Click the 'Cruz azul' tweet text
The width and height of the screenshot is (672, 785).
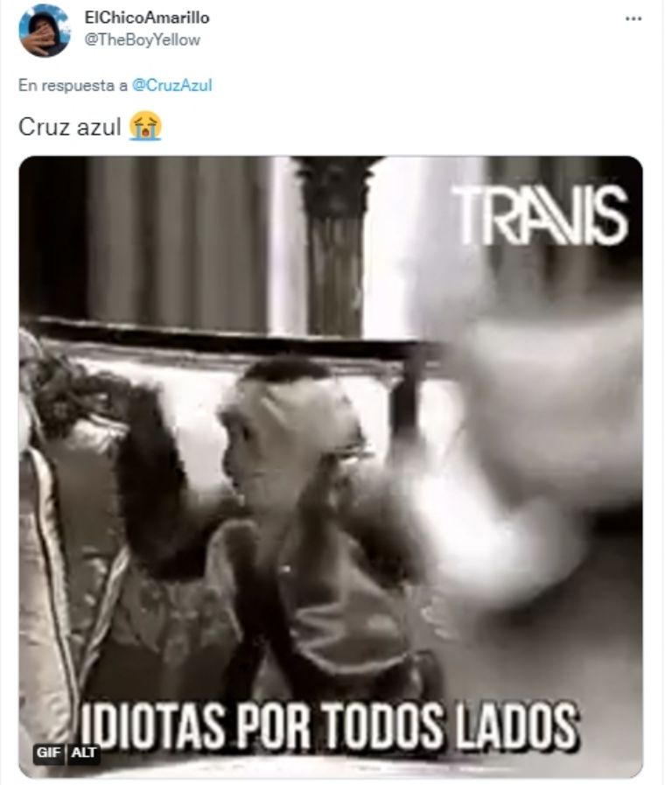pyautogui.click(x=69, y=127)
